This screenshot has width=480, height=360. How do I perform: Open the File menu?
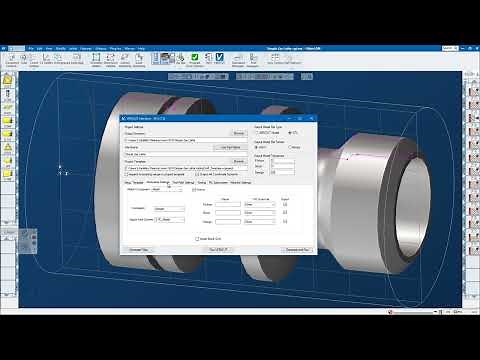click(31, 48)
